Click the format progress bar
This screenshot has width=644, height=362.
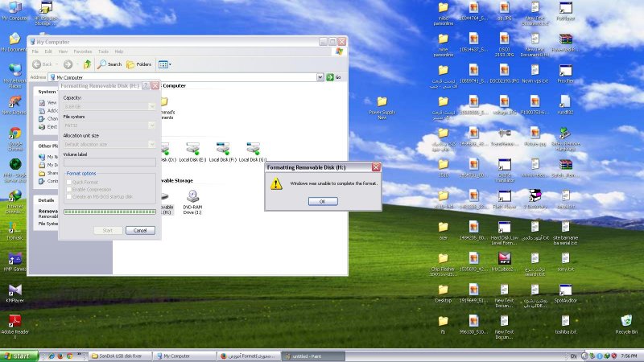[109, 212]
